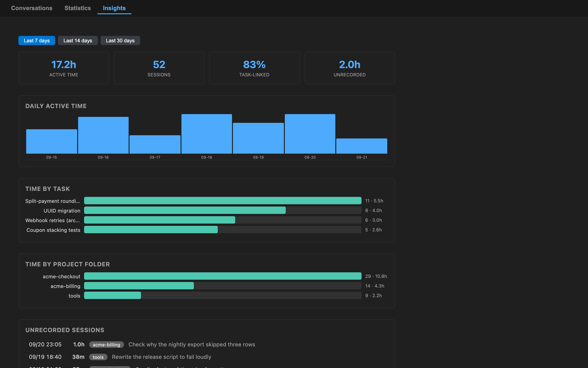Viewport: 588px width, 368px height.
Task: Click the 2.0h Unrecorded card
Action: pos(350,68)
